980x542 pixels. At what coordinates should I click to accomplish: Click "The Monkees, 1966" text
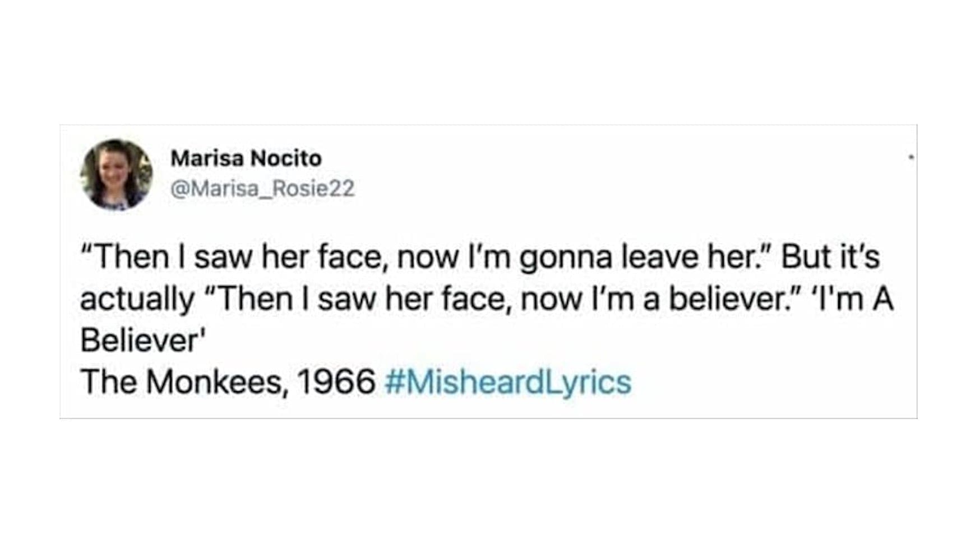tap(228, 382)
